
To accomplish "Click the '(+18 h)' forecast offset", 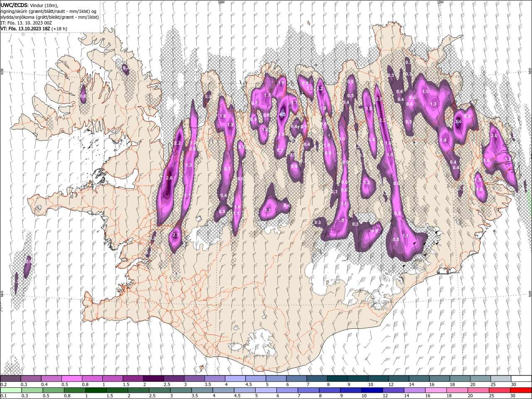I will (x=59, y=29).
